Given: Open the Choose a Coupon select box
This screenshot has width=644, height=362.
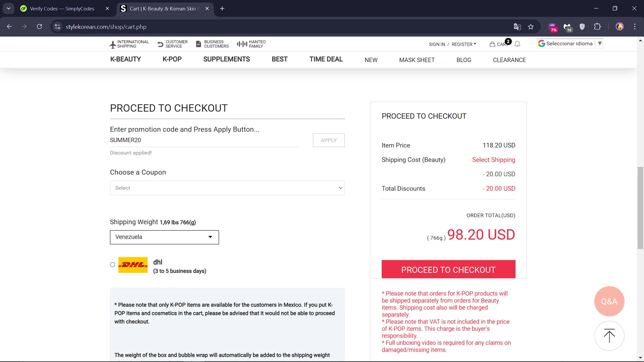Looking at the screenshot, I should point(227,188).
